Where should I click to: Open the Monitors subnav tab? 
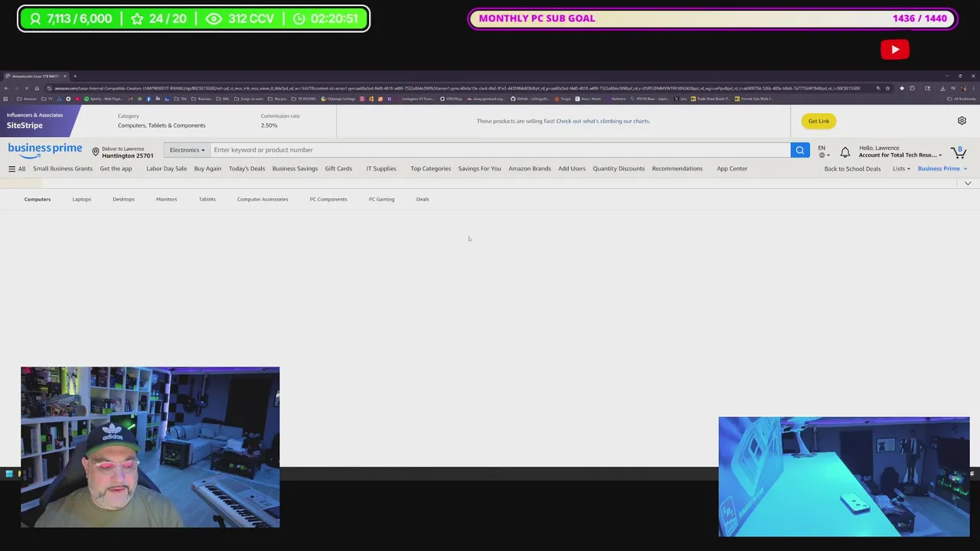(x=166, y=199)
